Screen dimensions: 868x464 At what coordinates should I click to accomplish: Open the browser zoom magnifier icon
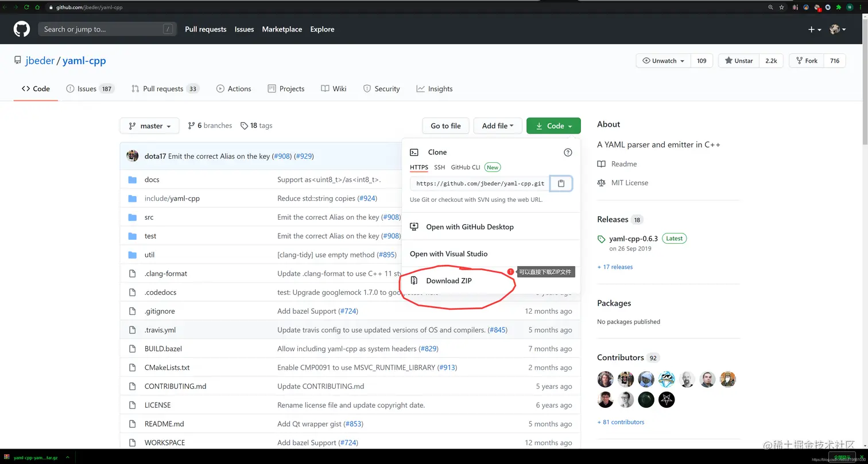[x=770, y=7]
